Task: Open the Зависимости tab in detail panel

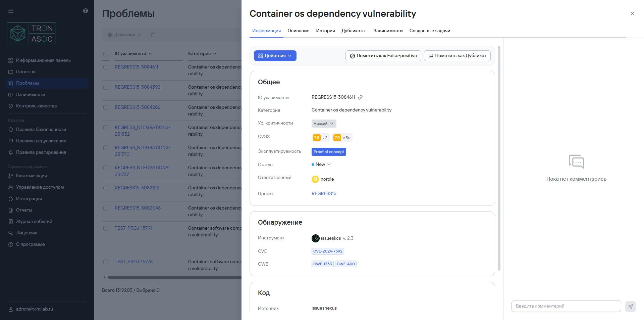Action: coord(388,31)
